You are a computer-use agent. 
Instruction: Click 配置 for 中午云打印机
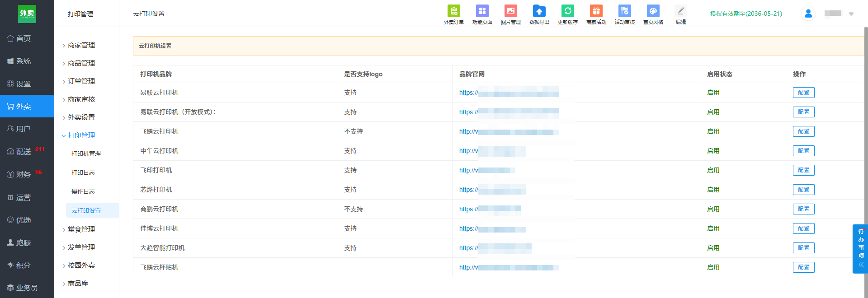(803, 151)
